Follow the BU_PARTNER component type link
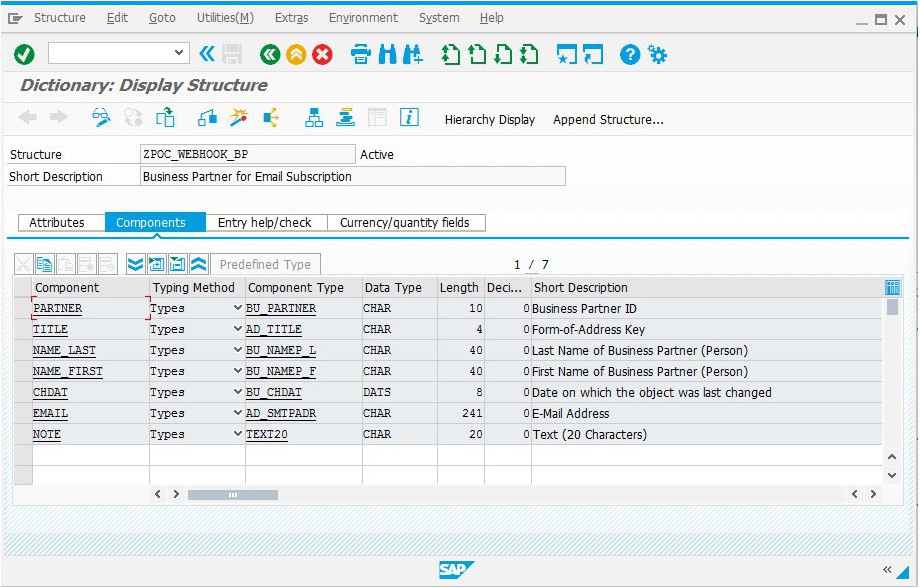This screenshot has width=920, height=588. (281, 309)
